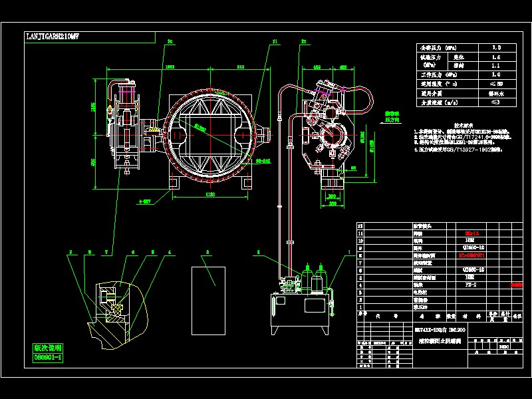This screenshot has height=399, width=532.
Task: Click the ≤3 flow velocity cell
Action: pyautogui.click(x=495, y=102)
